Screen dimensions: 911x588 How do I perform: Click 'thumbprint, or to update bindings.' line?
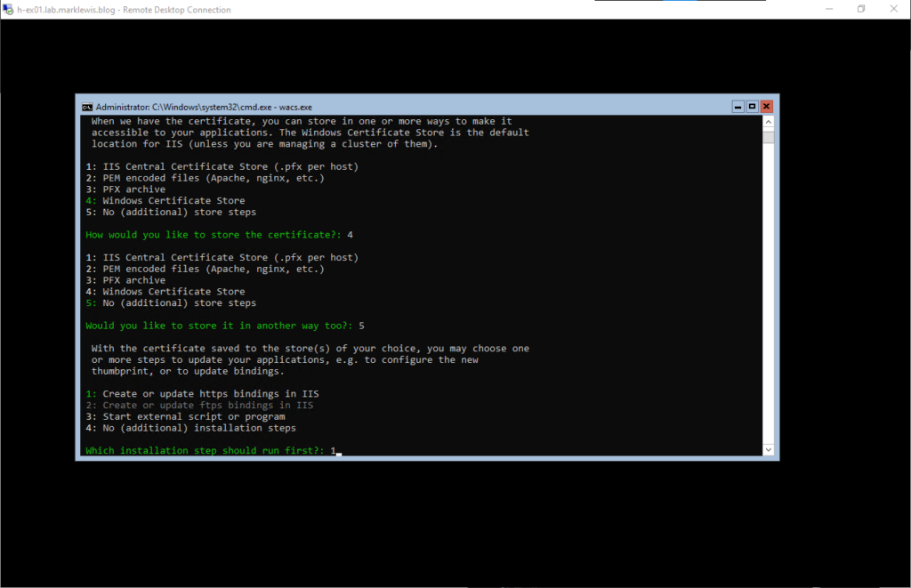pos(188,371)
